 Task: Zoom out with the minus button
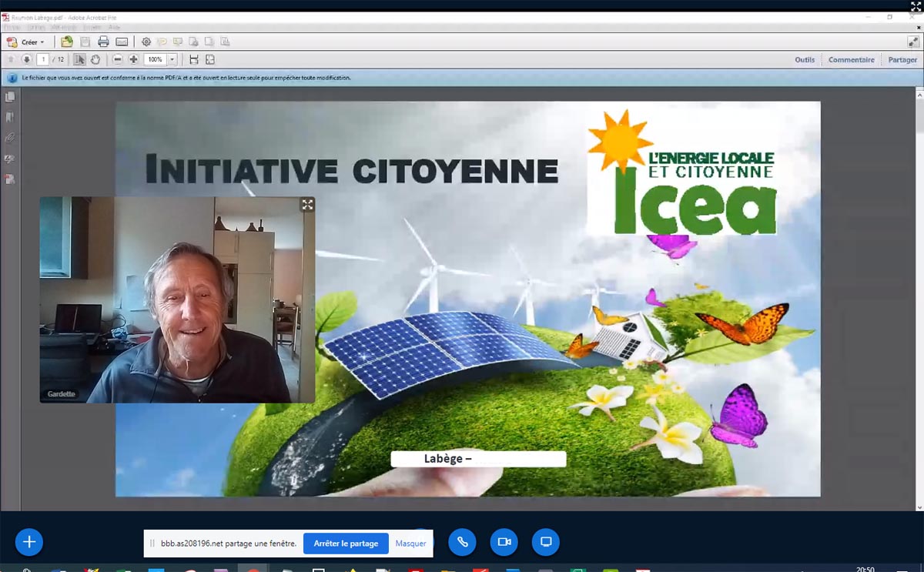pos(118,59)
